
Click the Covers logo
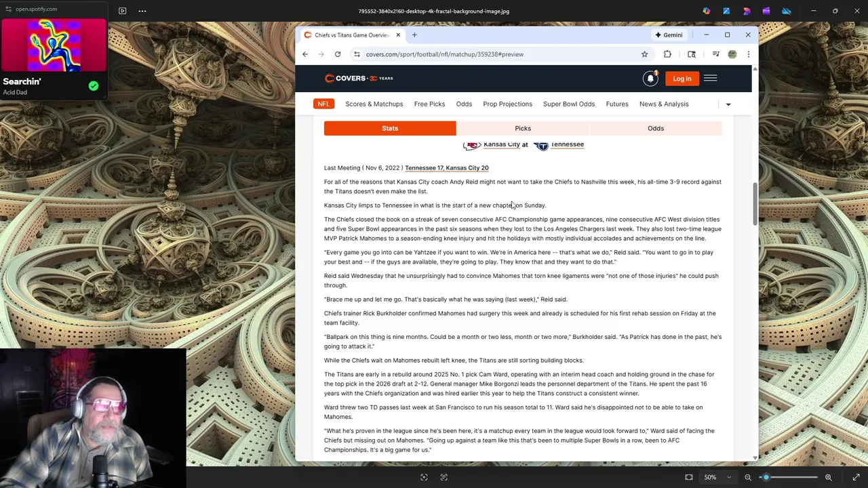coord(359,78)
